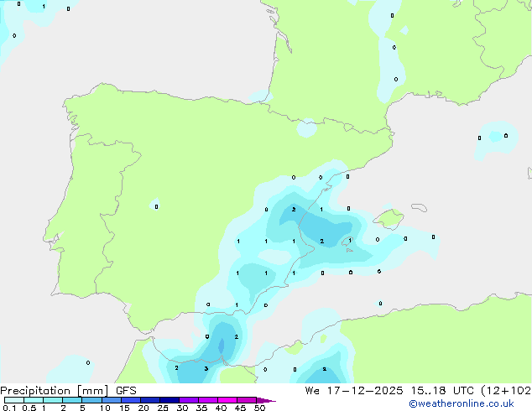
Task: Click the '15..18 UTC' time text
Action: pyautogui.click(x=442, y=391)
